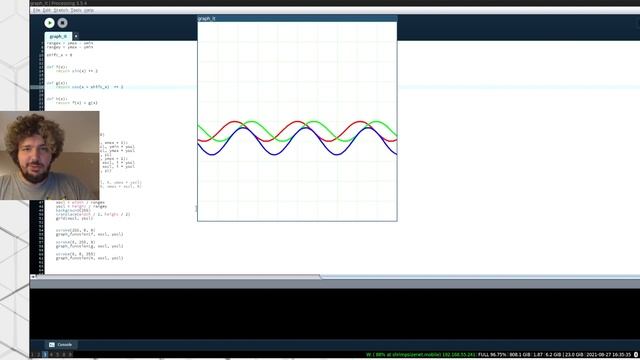640x360 pixels.
Task: Run the sketch with the play button
Action: coord(49,23)
